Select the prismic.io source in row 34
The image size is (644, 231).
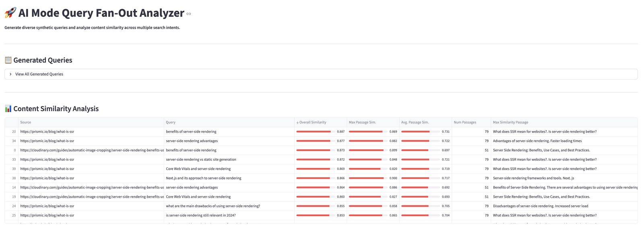tap(47, 141)
